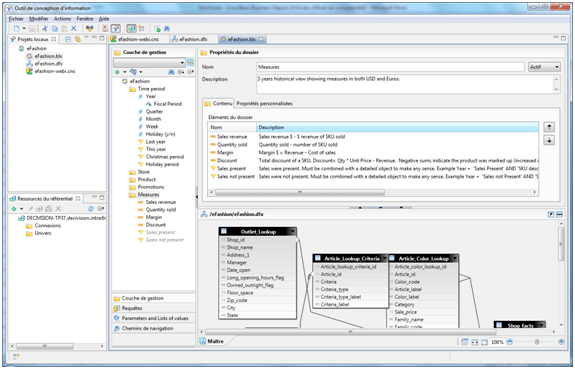Click the zoom in plus icon

click(561, 341)
